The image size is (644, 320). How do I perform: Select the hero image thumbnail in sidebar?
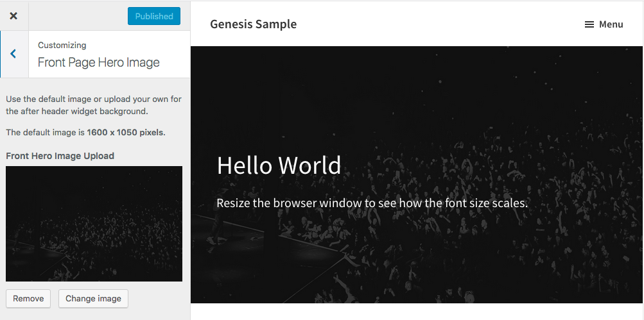click(x=94, y=223)
